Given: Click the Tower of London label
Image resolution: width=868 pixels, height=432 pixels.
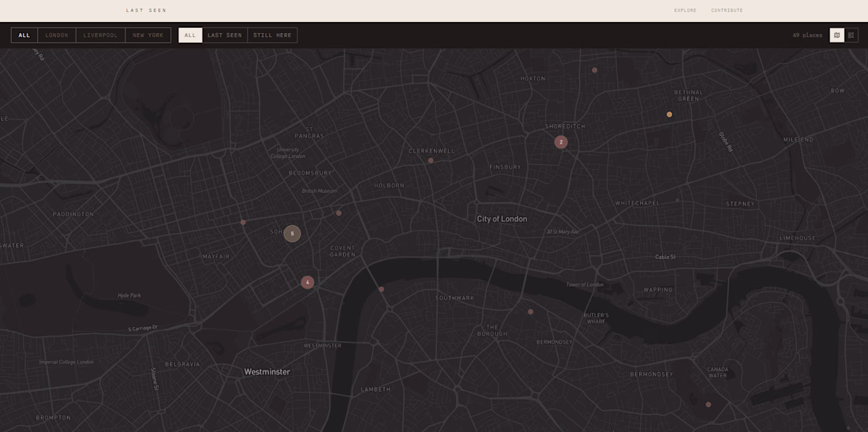Looking at the screenshot, I should pyautogui.click(x=585, y=284).
